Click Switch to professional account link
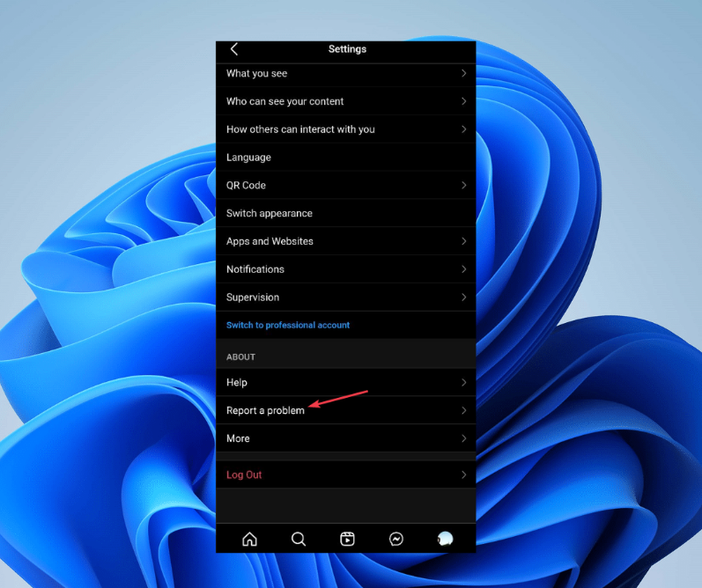 [288, 326]
